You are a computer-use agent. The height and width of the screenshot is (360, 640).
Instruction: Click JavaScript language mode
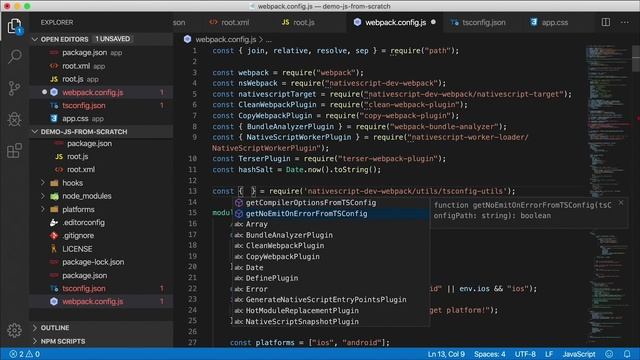pyautogui.click(x=579, y=354)
